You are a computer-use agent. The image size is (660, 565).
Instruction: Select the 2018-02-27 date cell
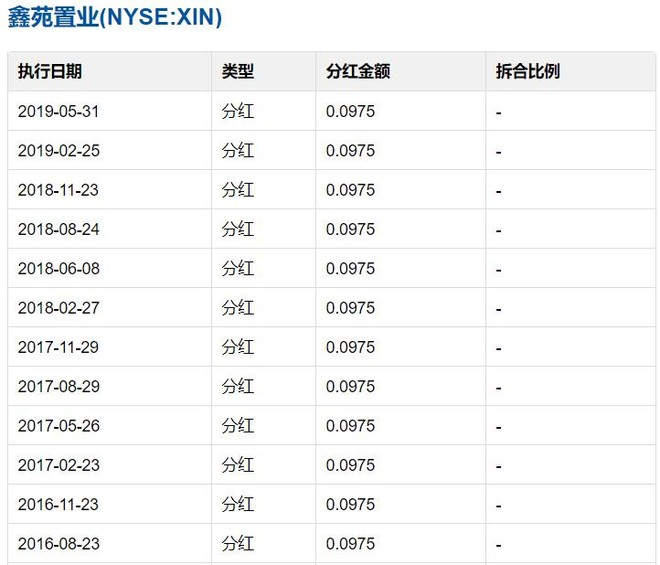(59, 308)
